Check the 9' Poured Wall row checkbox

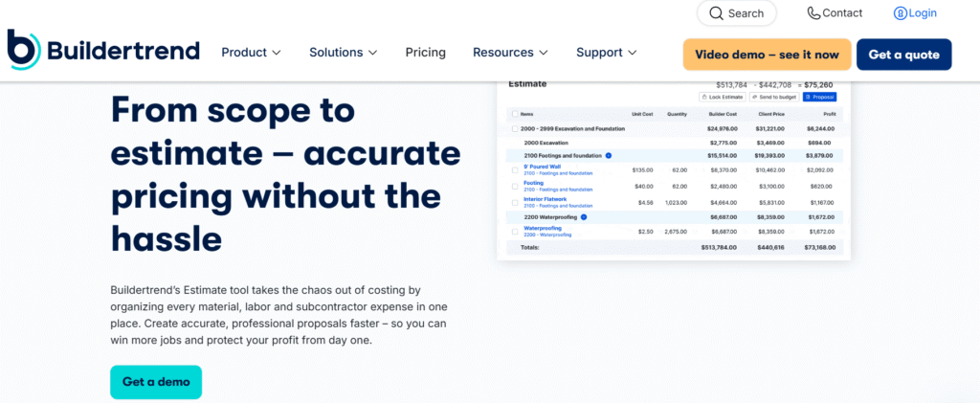[515, 169]
